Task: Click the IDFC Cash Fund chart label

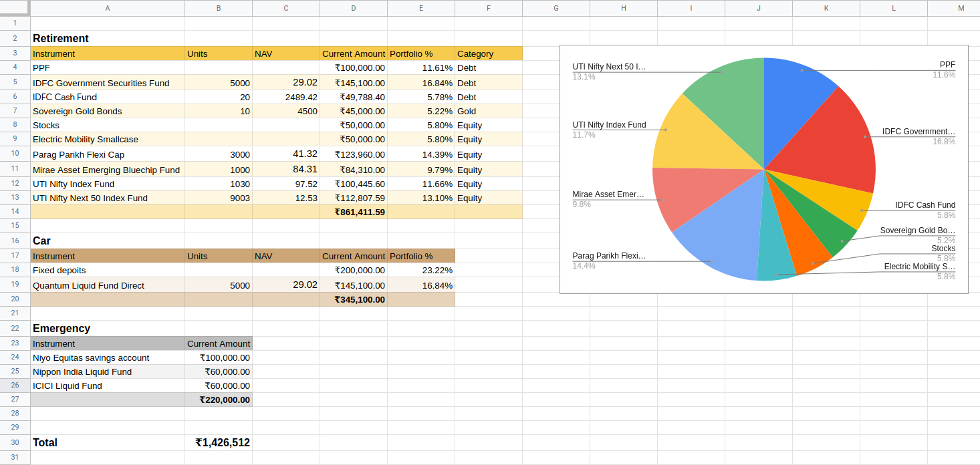Action: click(925, 205)
